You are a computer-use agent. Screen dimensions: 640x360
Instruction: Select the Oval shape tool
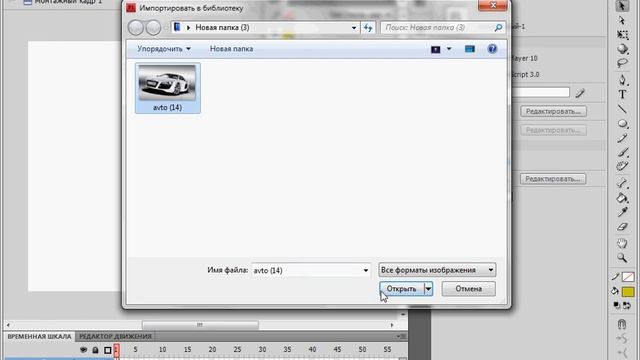(622, 124)
